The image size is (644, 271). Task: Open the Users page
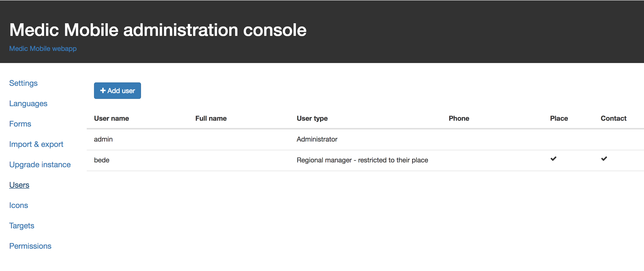coord(19,185)
